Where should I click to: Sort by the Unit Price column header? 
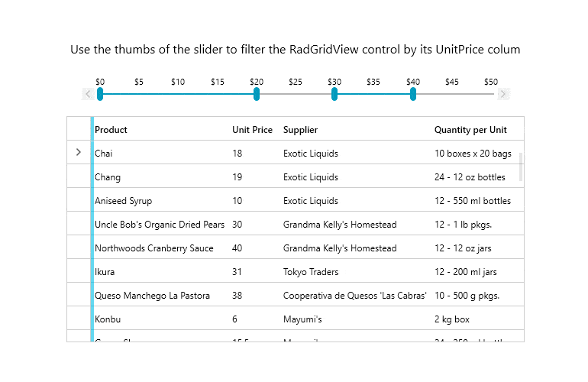click(x=252, y=130)
